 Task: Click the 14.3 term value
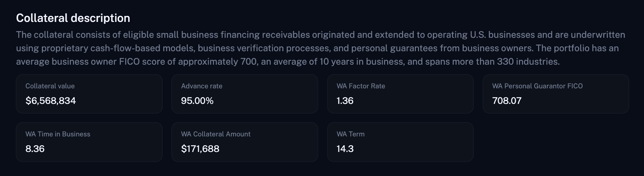click(x=345, y=149)
